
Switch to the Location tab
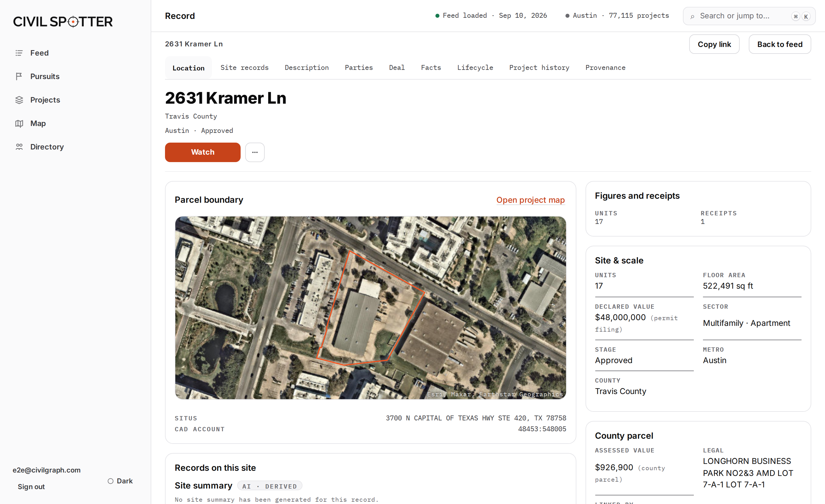(188, 68)
